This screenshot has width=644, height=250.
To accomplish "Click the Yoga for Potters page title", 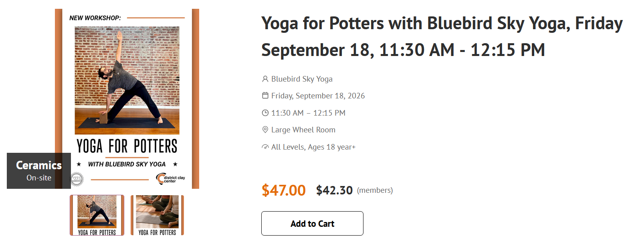I will click(442, 36).
